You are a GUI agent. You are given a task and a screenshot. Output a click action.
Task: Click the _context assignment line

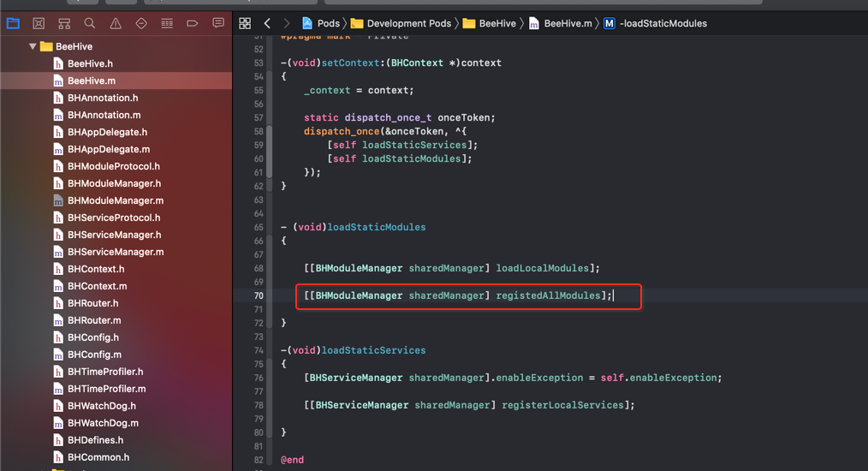(x=359, y=90)
